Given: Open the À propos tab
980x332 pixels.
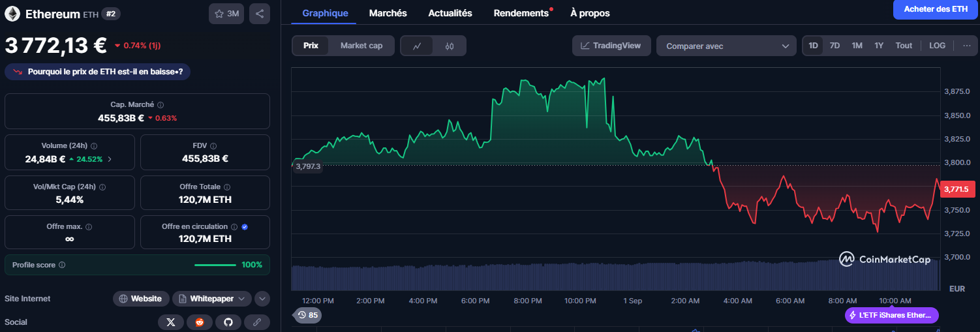Looking at the screenshot, I should 590,13.
